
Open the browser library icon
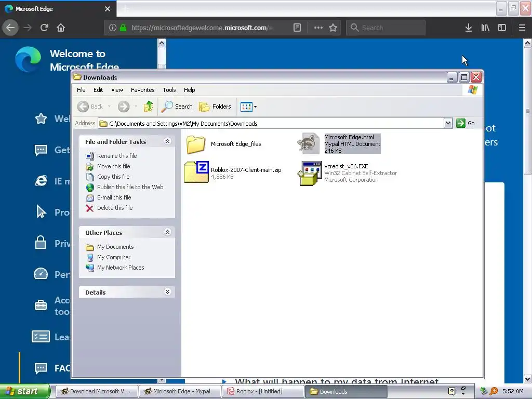pos(485,28)
